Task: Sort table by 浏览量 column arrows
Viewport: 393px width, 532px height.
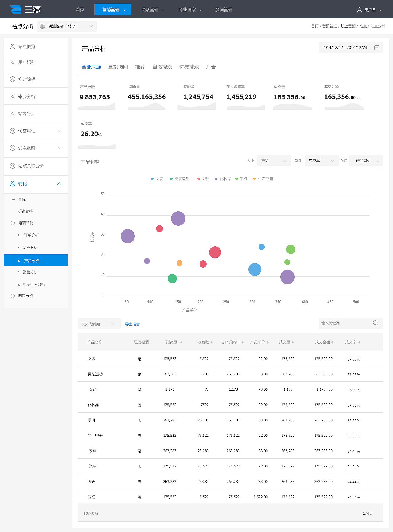Action: click(181, 342)
